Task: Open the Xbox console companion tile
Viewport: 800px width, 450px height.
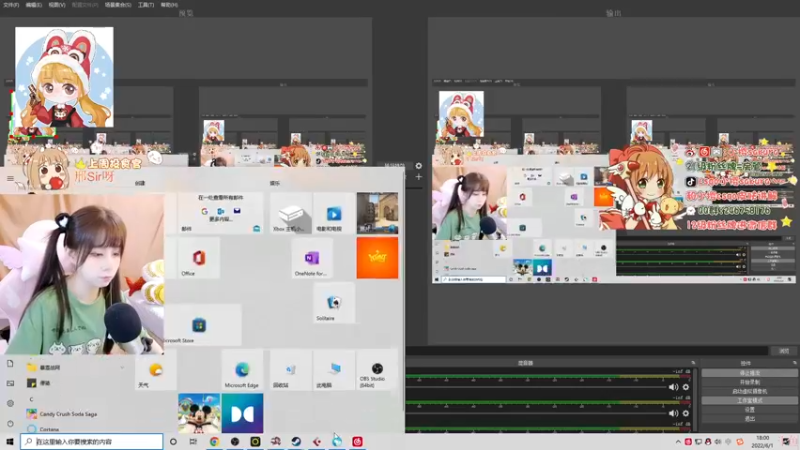Action: [290, 213]
